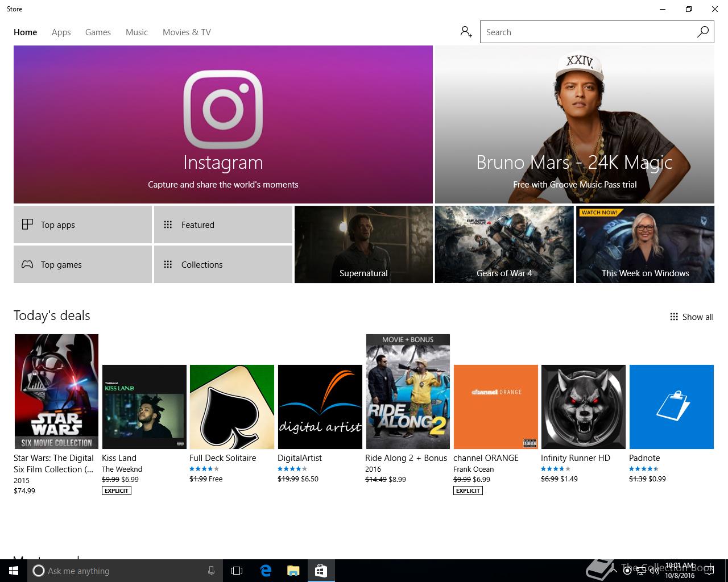Switch to the Apps tab
Image resolution: width=728 pixels, height=582 pixels.
point(61,32)
